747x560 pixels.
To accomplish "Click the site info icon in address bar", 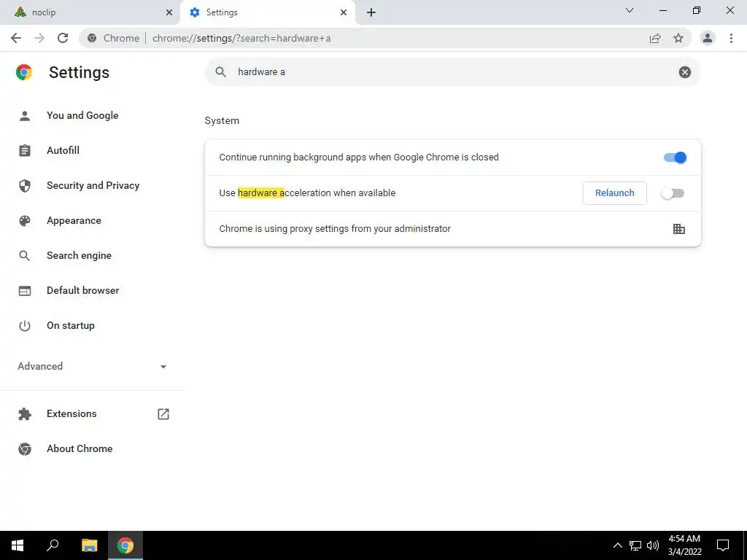I will [92, 38].
